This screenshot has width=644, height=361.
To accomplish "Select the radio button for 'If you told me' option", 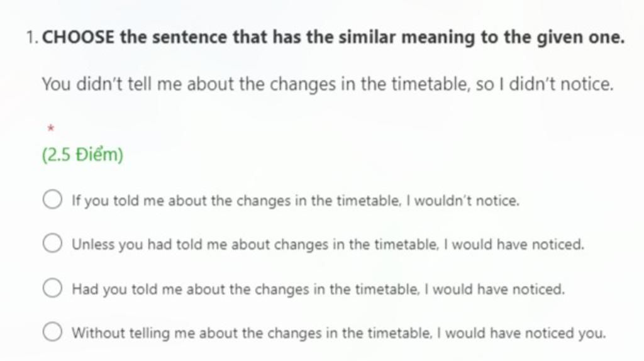I will pos(52,199).
